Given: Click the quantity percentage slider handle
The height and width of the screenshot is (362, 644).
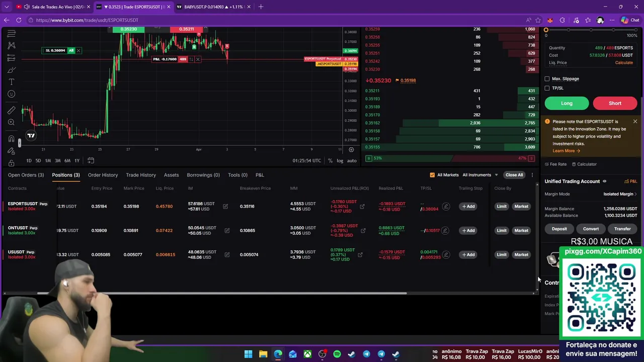Looking at the screenshot, I should coord(546,30).
